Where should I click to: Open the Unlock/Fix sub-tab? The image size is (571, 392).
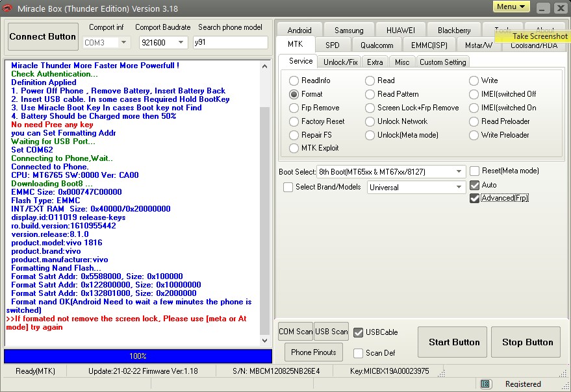tap(340, 62)
